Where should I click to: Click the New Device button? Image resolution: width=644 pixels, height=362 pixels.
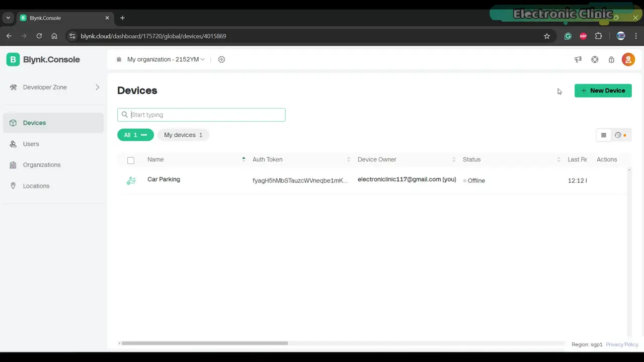(603, 90)
